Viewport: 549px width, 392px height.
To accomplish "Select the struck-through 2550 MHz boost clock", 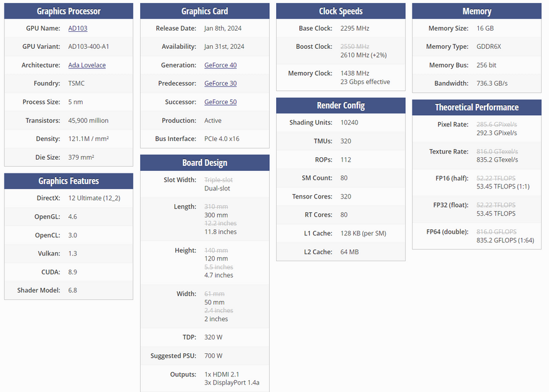I will 355,46.
